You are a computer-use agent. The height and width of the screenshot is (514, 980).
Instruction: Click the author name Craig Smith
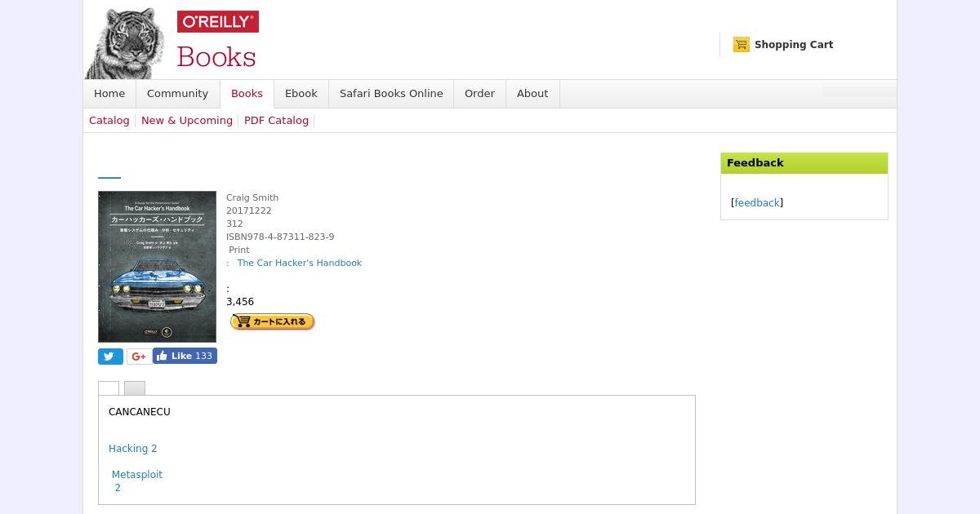point(252,197)
